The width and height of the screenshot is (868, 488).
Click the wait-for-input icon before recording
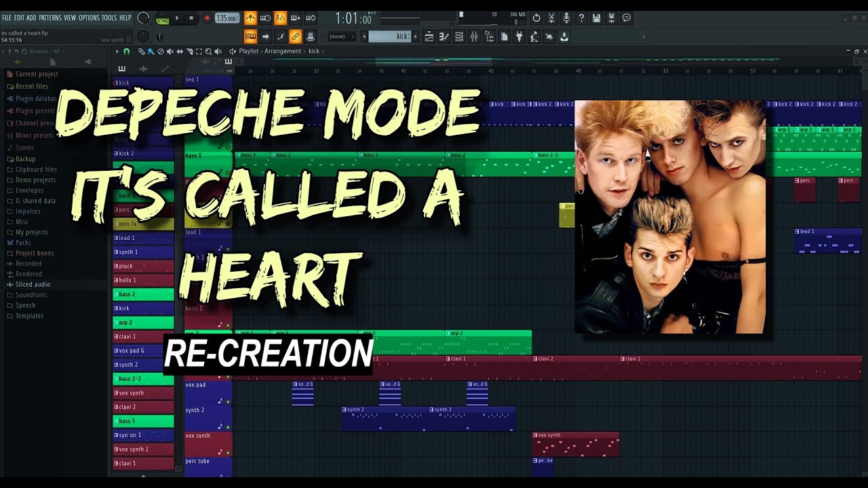(265, 18)
